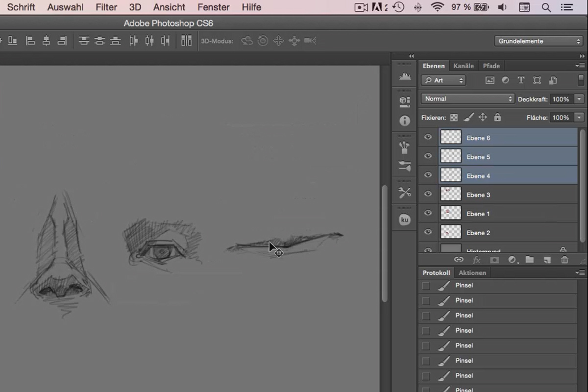The image size is (588, 392).
Task: Hide the Hintergrund layer
Action: point(427,251)
